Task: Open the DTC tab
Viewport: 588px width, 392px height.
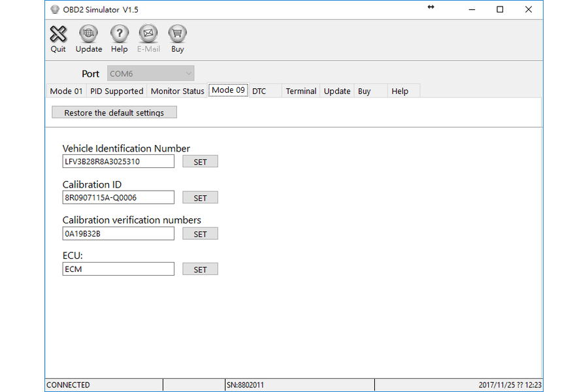Action: [259, 91]
